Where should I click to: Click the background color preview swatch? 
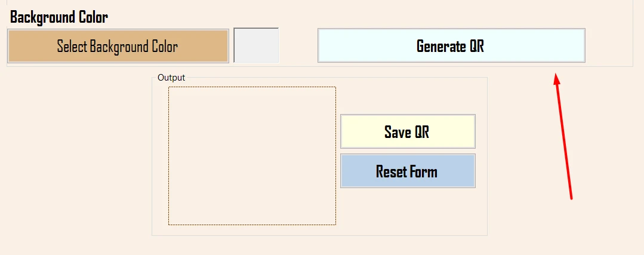(256, 45)
